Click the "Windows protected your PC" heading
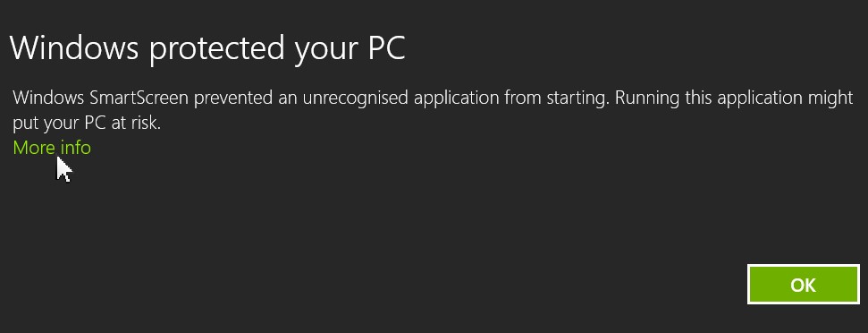The width and height of the screenshot is (868, 333). tap(207, 48)
